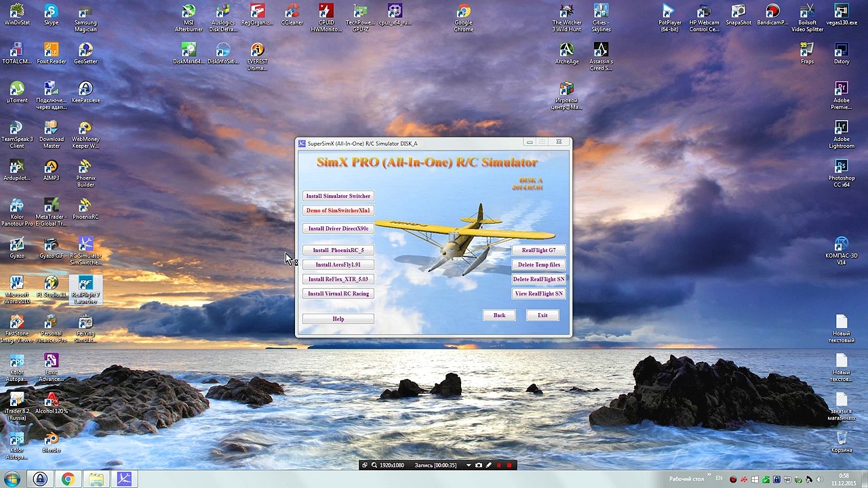Open the Windows Start menu

(x=12, y=479)
